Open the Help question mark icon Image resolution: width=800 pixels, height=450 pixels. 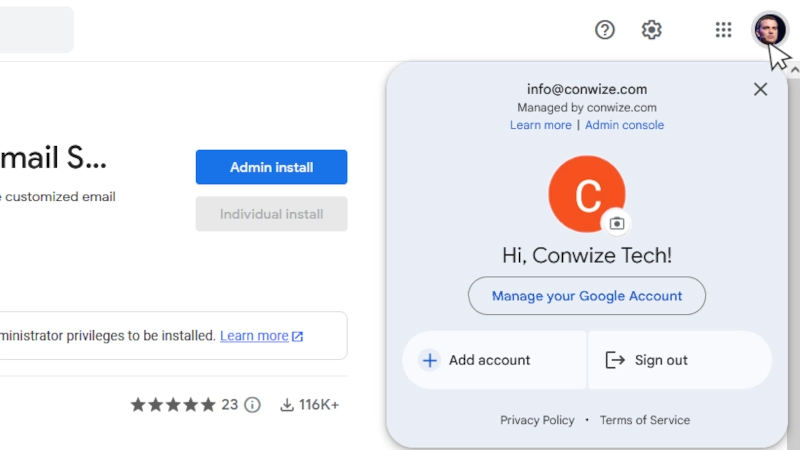click(x=605, y=30)
